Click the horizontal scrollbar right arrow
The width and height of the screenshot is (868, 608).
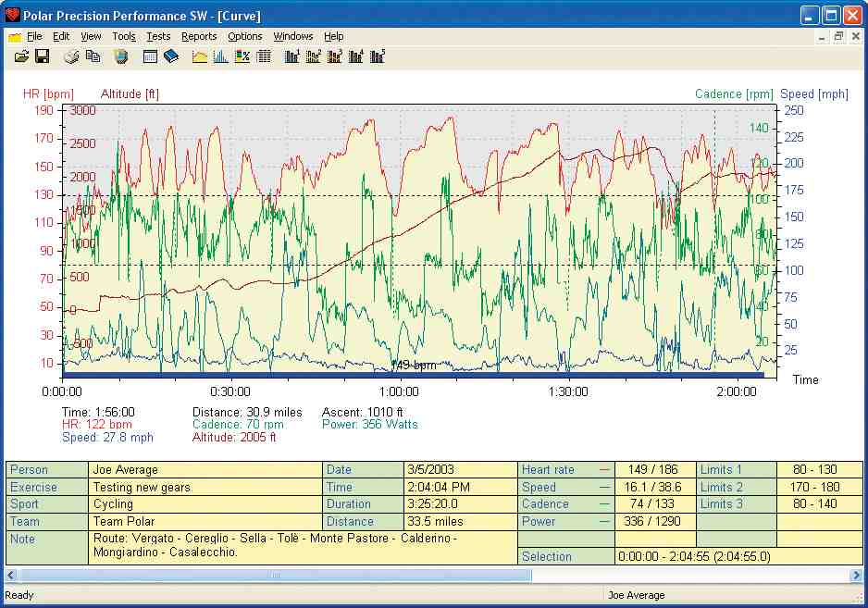(855, 576)
